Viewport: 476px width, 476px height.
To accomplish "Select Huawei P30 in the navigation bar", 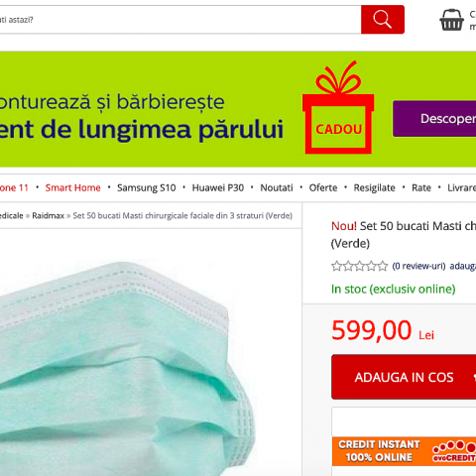I will coord(218,187).
